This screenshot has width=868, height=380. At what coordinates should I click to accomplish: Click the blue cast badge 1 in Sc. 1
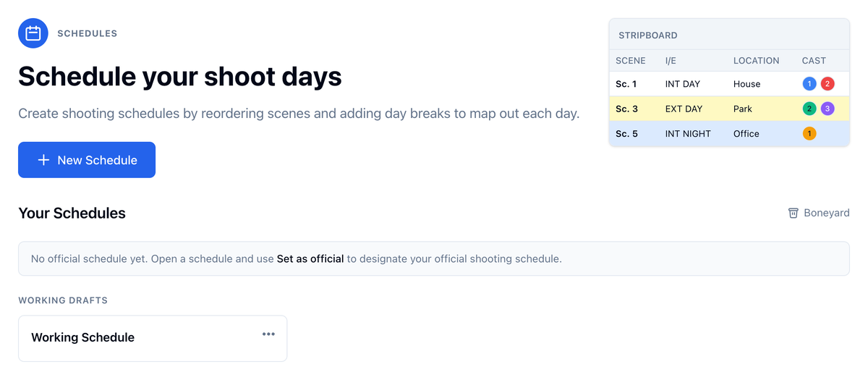point(809,84)
